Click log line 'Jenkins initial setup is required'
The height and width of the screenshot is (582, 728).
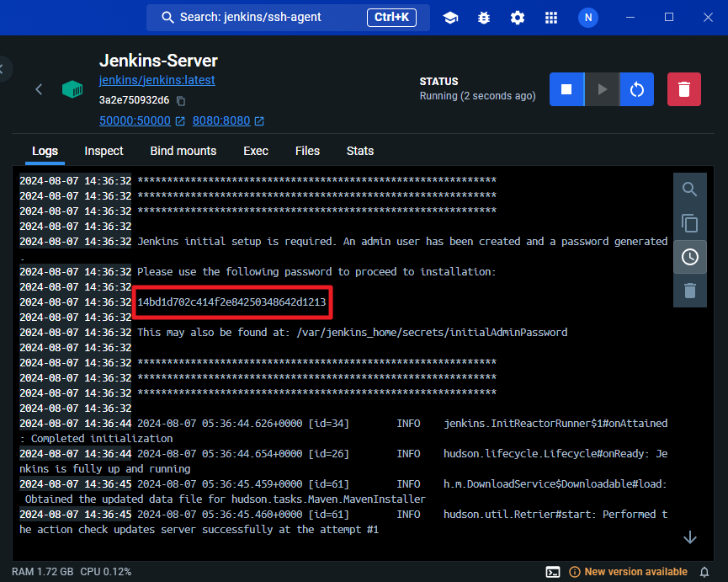pyautogui.click(x=402, y=242)
